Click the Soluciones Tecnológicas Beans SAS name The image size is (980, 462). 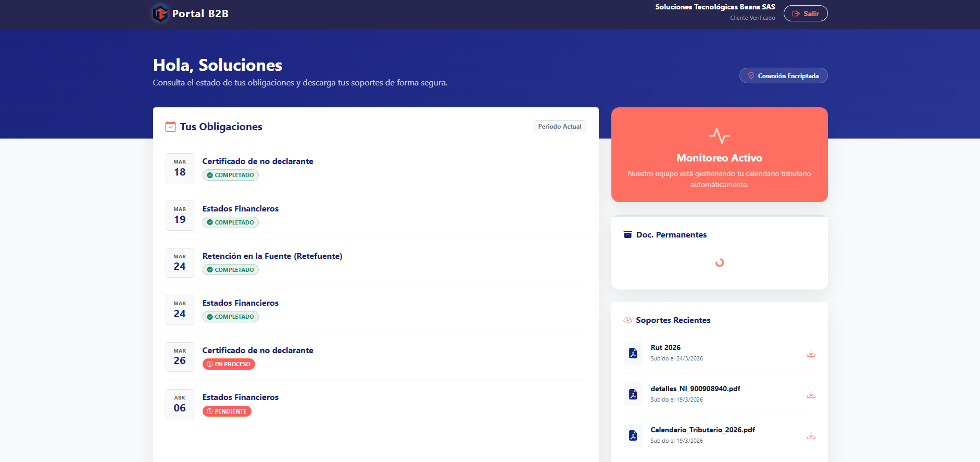[x=715, y=7]
